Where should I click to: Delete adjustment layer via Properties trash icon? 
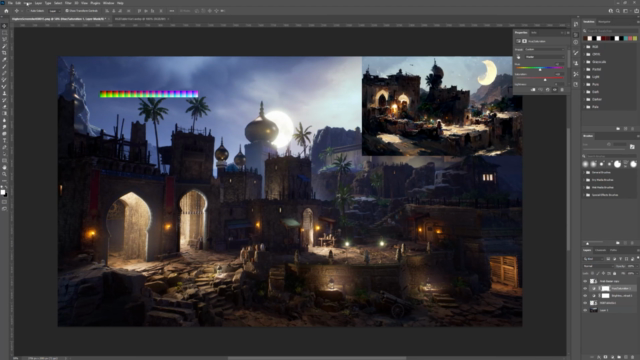pos(562,90)
